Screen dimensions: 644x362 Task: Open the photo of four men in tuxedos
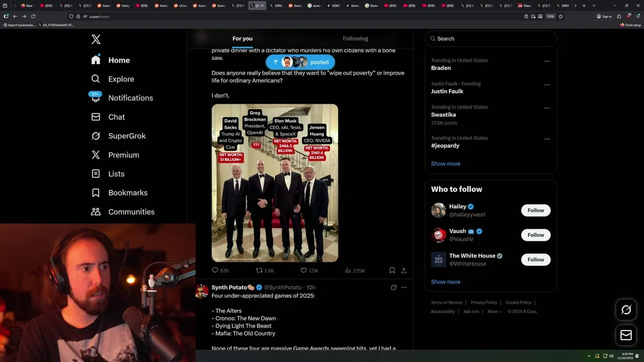pyautogui.click(x=275, y=183)
